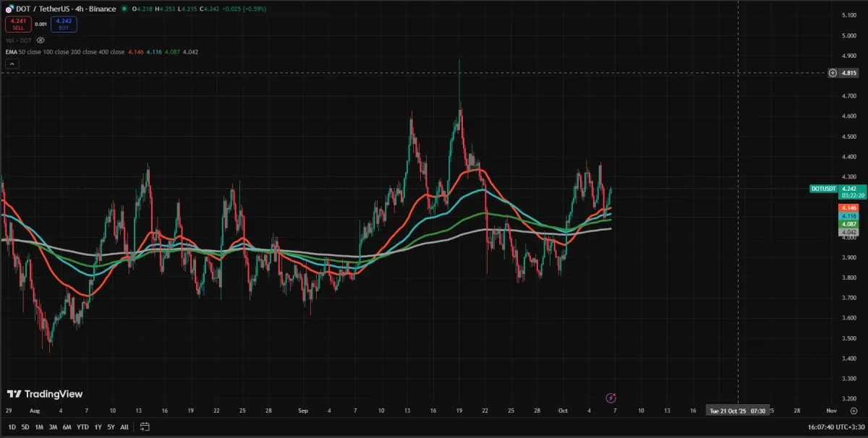Image resolution: width=868 pixels, height=438 pixels.
Task: Click the teal EMA value 4.116 in legend
Action: pyautogui.click(x=154, y=52)
